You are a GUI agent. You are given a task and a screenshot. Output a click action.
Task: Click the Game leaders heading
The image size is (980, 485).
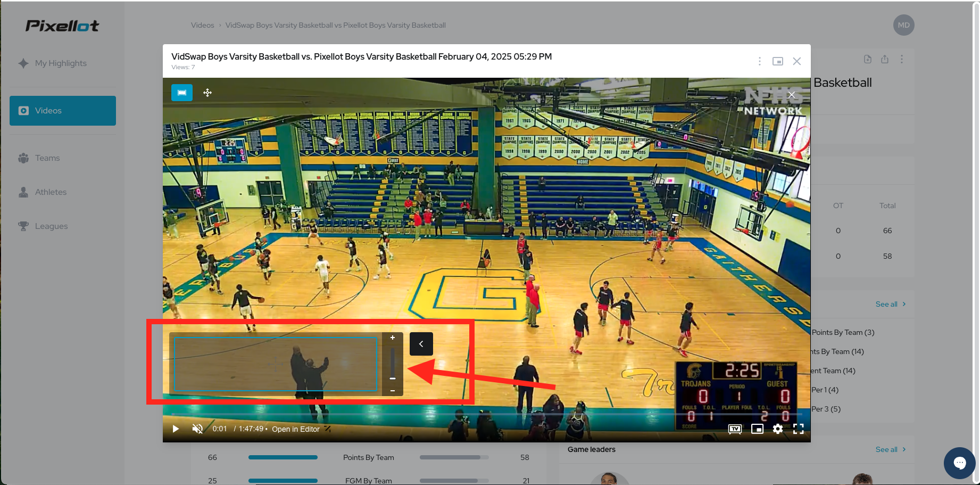(591, 449)
